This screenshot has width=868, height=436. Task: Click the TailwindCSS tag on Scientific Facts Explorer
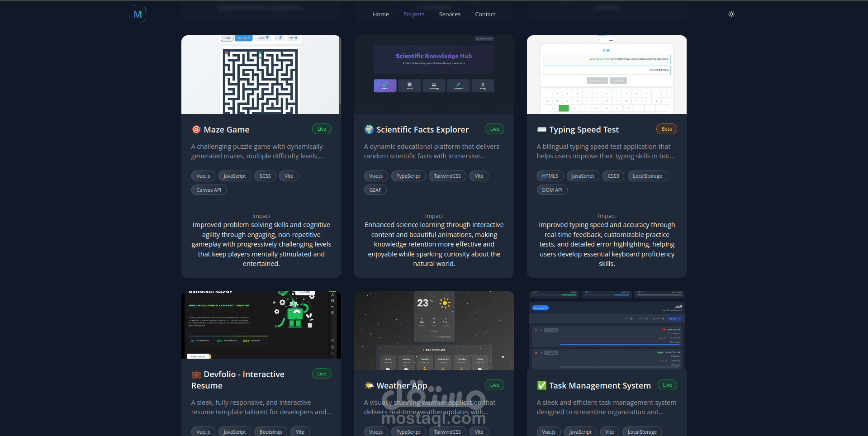447,176
